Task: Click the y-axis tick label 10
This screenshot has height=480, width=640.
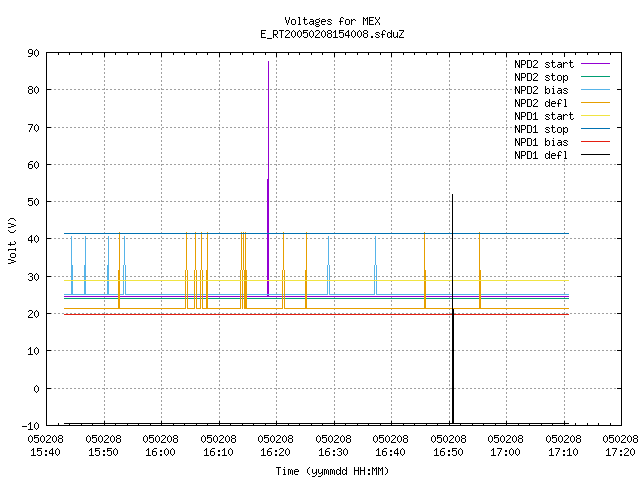Action: point(33,351)
